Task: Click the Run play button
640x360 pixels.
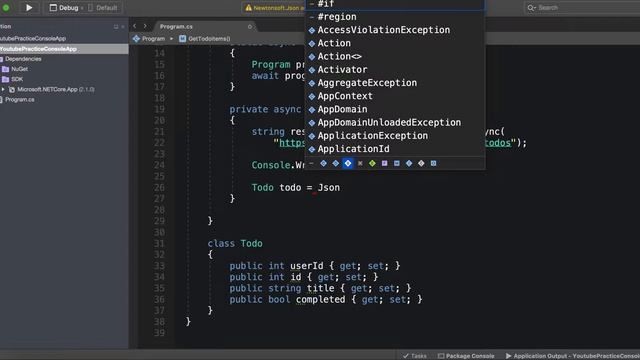Action: (29, 7)
